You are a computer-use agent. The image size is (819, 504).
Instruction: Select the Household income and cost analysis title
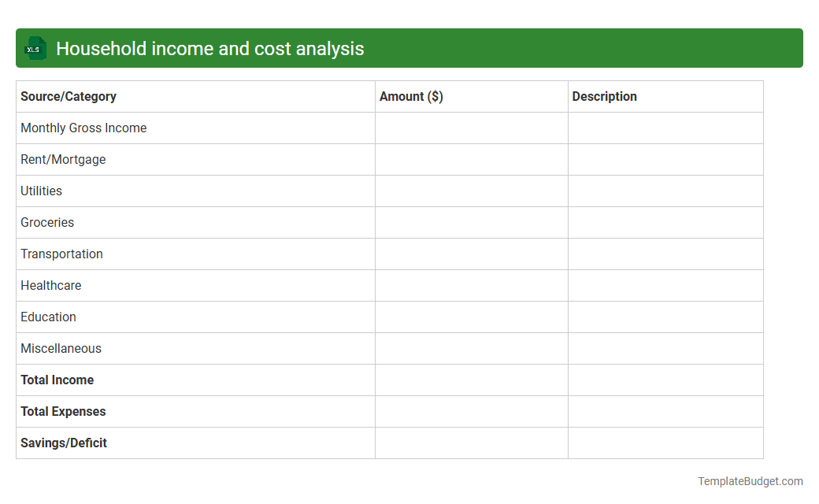click(x=210, y=48)
